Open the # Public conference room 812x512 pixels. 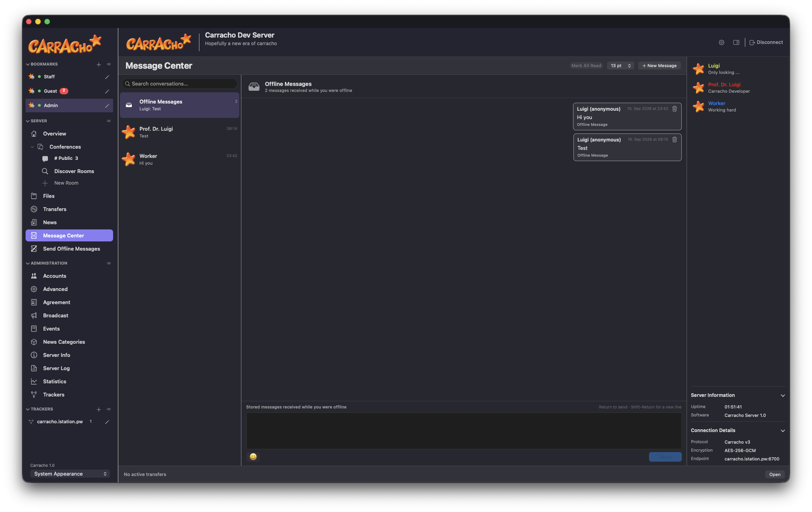(66, 158)
